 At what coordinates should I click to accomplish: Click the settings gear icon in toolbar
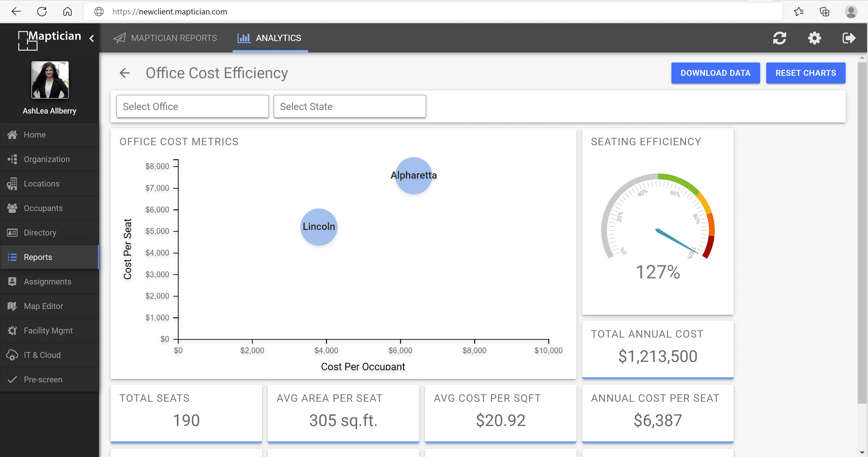point(815,38)
